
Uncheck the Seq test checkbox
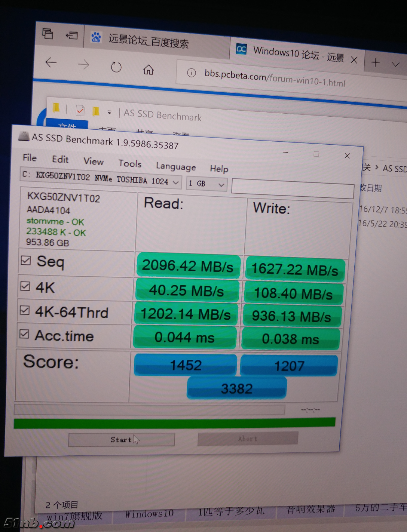pos(26,260)
